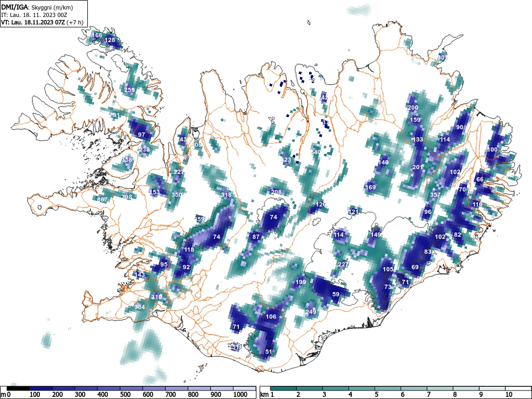This screenshot has height=399, width=532.
Task: Pick the legend swatch between 100 and 200 m
Action: tap(41, 388)
